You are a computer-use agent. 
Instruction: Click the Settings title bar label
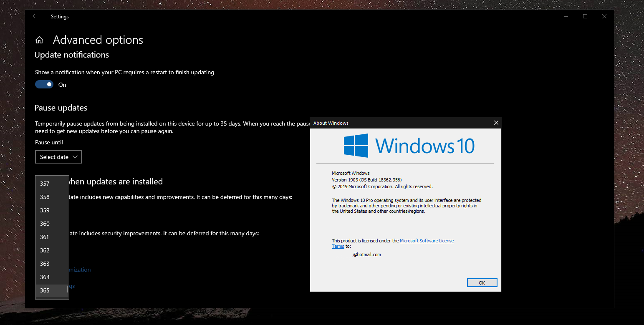coord(59,16)
